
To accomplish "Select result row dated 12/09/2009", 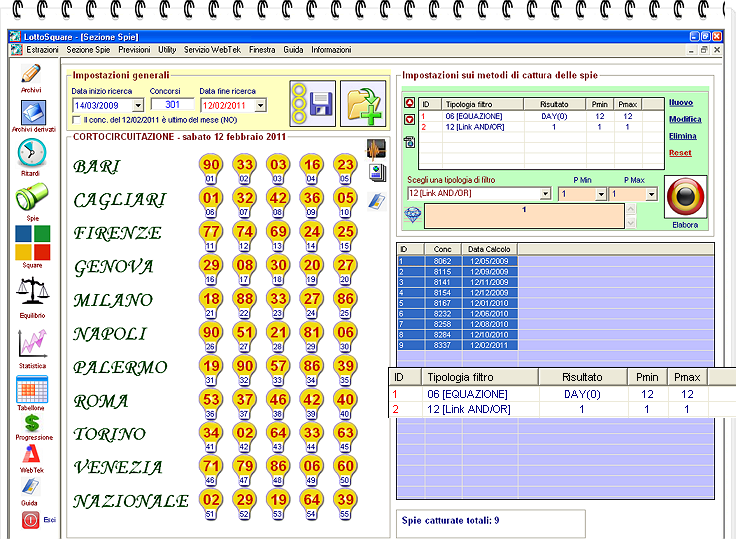I will click(x=458, y=271).
